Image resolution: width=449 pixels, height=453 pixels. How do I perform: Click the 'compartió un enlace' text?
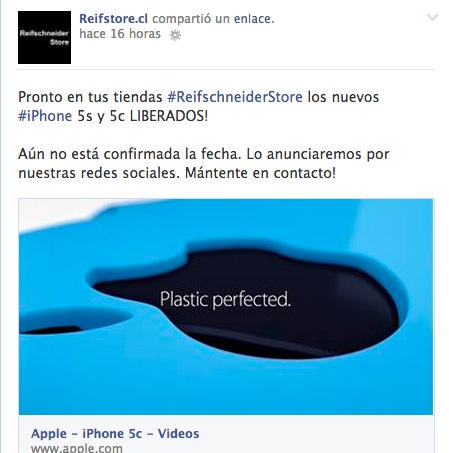213,19
